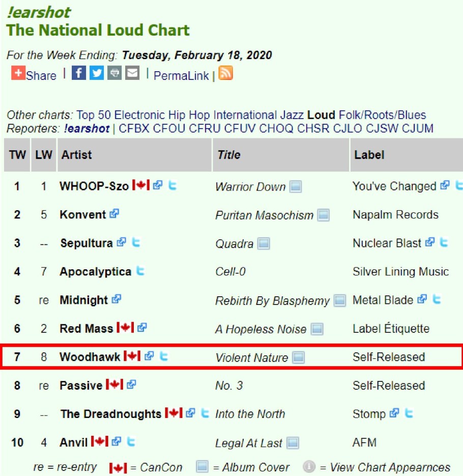Switch to the Electronic chart
Image resolution: width=463 pixels, height=476 pixels.
click(139, 115)
